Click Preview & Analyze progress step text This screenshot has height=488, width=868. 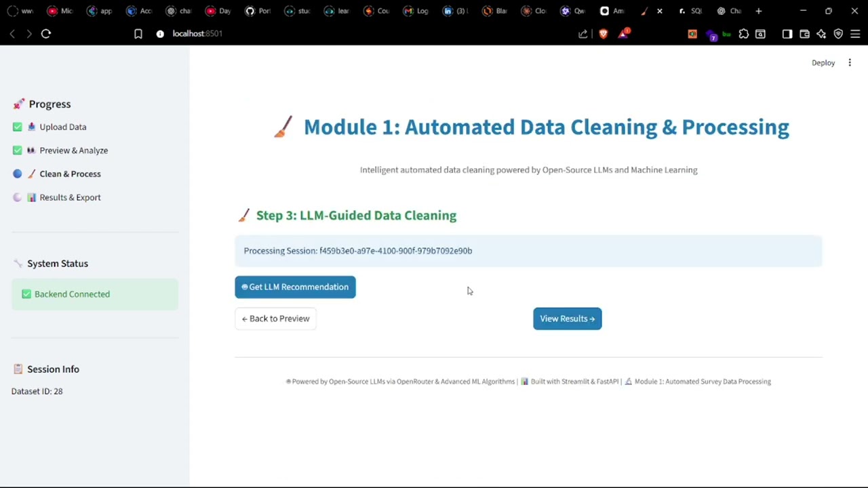click(x=73, y=150)
